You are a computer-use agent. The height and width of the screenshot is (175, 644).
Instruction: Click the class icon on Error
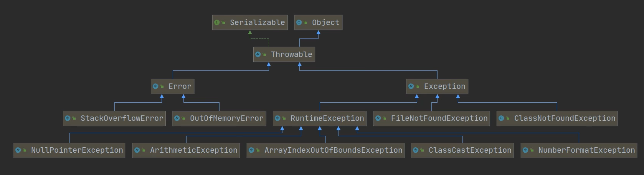point(155,86)
